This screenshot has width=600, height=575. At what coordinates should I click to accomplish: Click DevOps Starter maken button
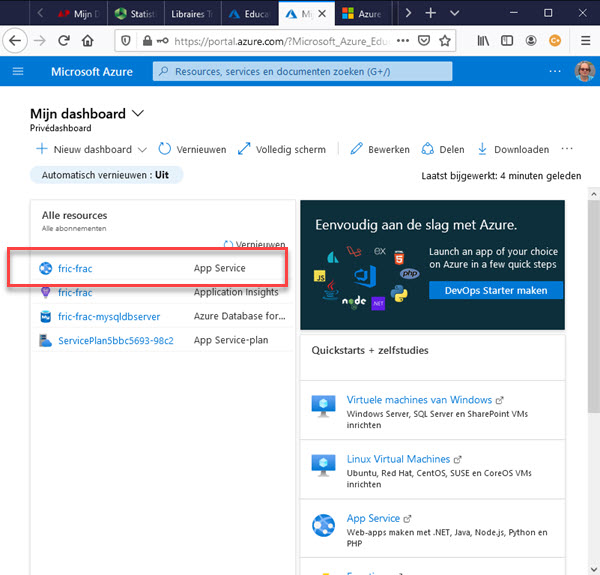pyautogui.click(x=496, y=290)
